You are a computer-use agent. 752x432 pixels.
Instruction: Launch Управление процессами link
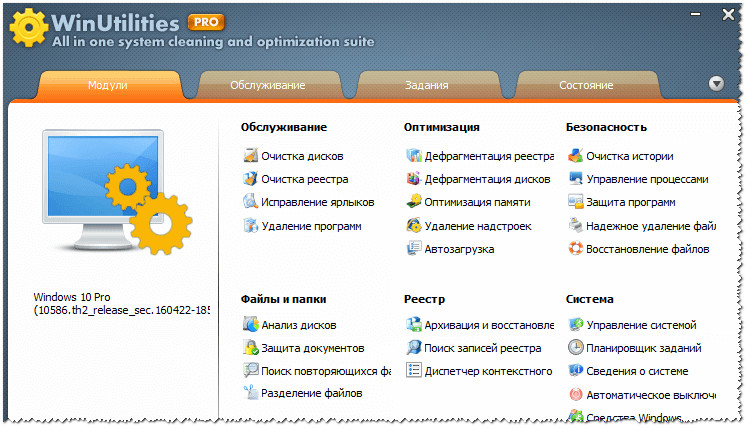[647, 179]
